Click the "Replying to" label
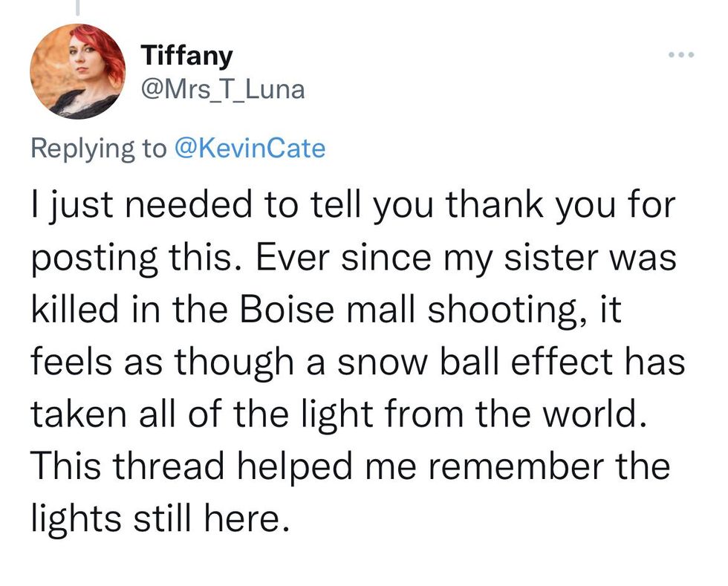 (x=98, y=148)
